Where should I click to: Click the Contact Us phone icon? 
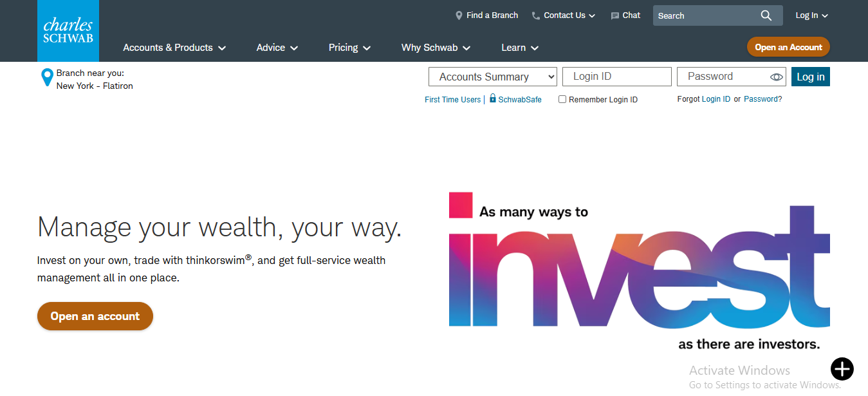536,15
